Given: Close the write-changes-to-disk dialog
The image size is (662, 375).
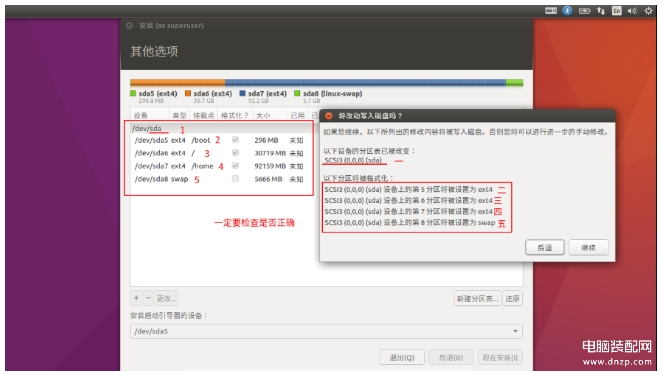Looking at the screenshot, I should coord(328,116).
